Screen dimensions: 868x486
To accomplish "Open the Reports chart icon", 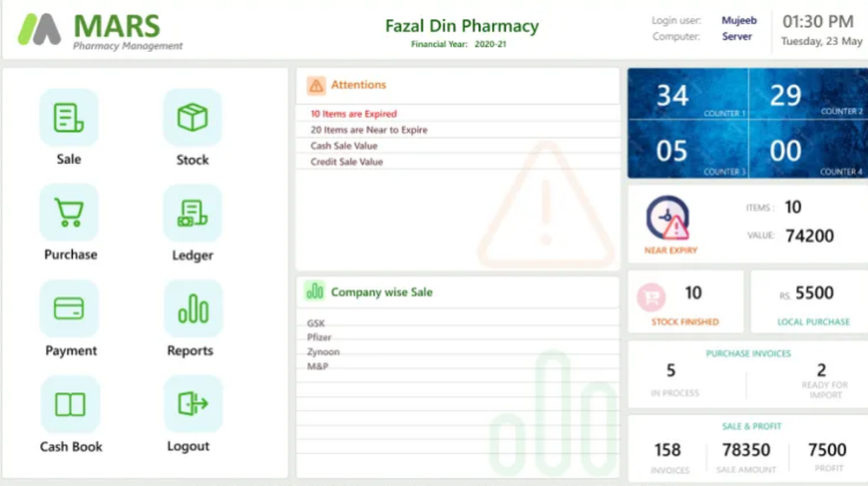I will (194, 308).
